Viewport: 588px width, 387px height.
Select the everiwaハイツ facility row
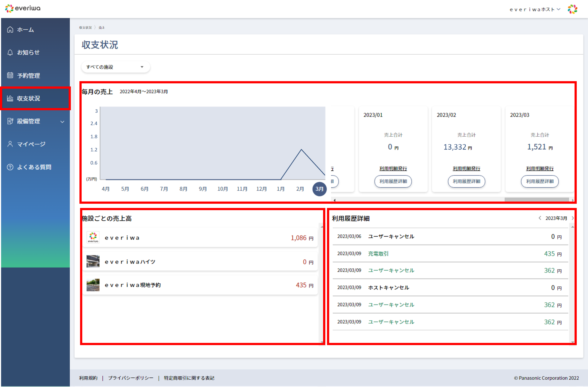(x=200, y=261)
